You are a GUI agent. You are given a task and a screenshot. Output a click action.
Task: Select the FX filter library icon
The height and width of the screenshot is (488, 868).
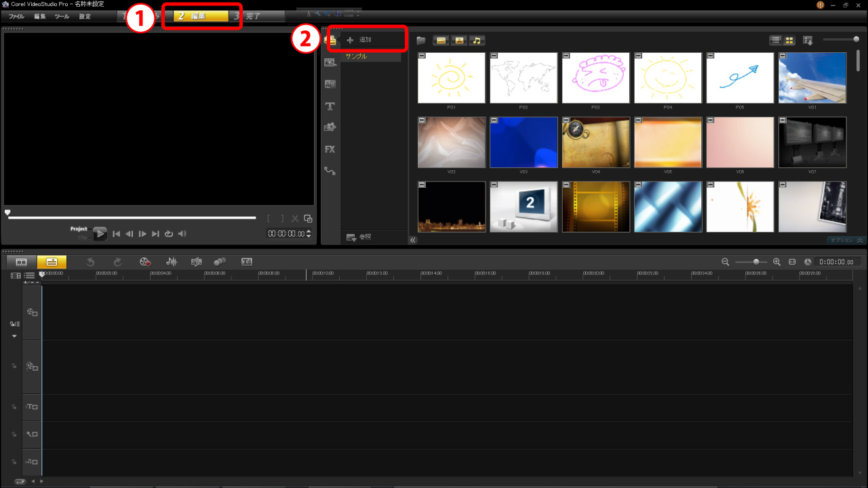[x=330, y=149]
